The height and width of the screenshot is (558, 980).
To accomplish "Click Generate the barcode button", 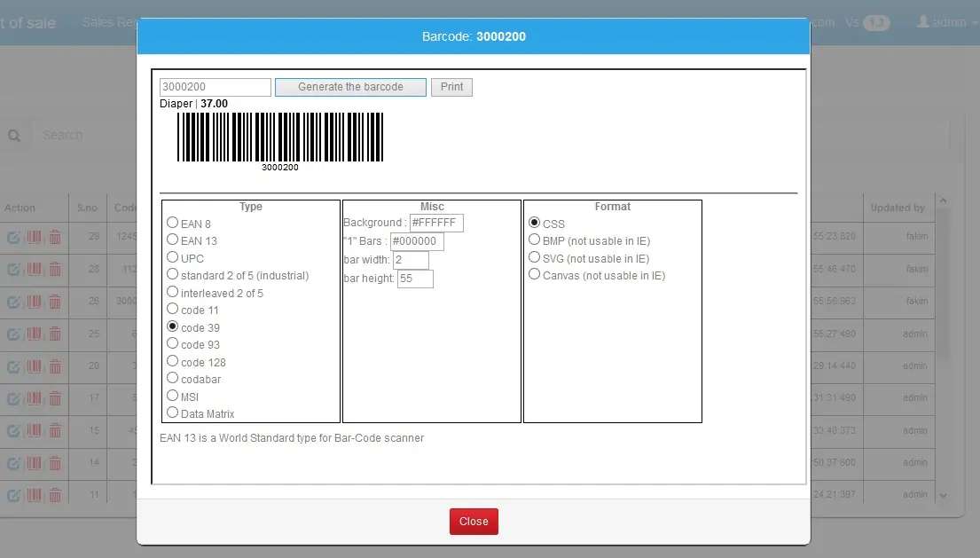I will [350, 87].
